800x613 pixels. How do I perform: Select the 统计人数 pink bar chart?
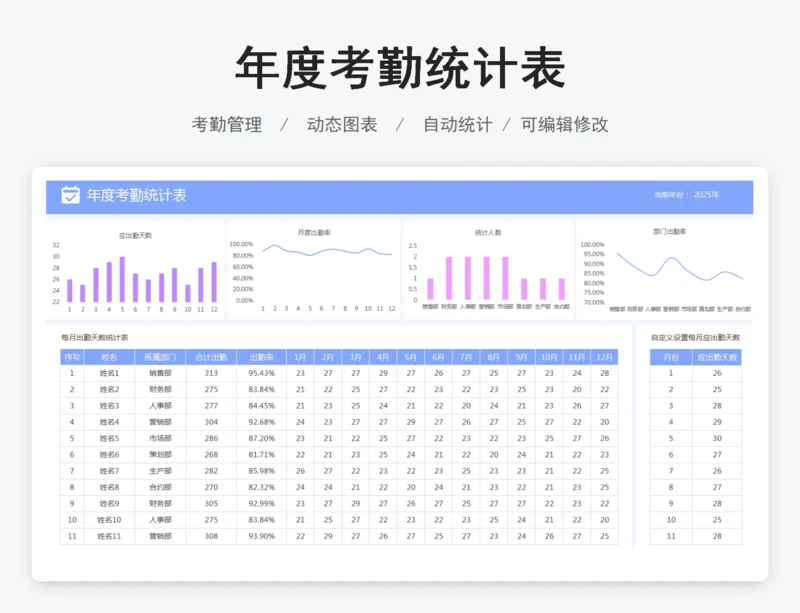488,272
